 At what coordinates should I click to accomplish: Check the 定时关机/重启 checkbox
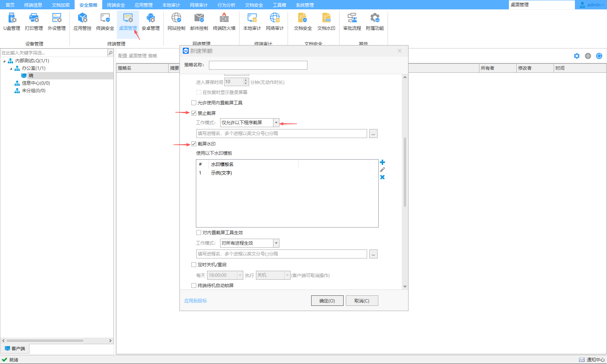194,264
